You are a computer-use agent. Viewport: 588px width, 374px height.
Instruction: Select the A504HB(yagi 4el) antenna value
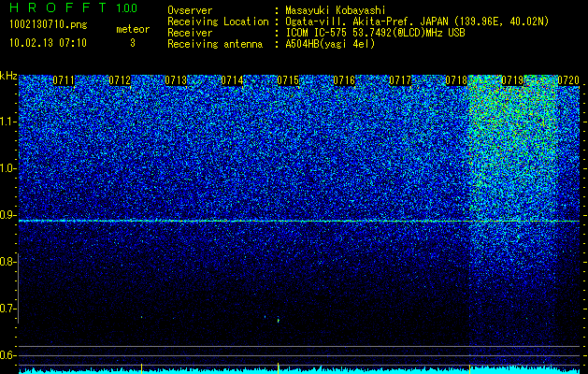[x=330, y=44]
